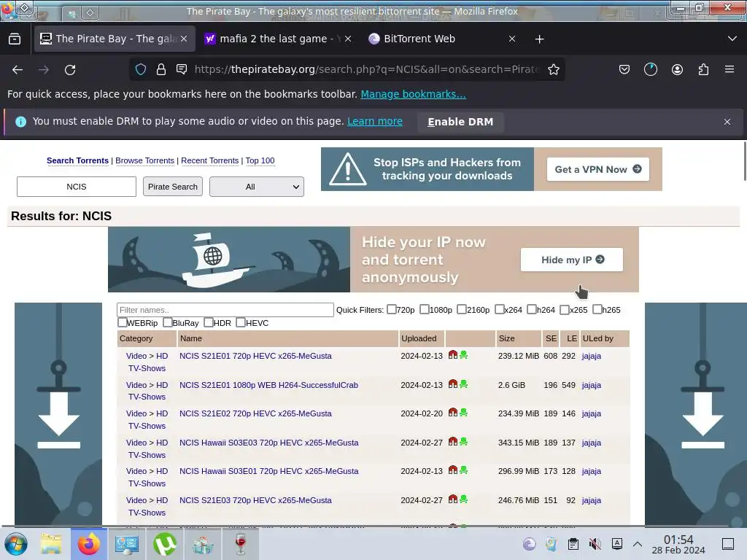
Task: Check the h265 filter box
Action: click(597, 309)
